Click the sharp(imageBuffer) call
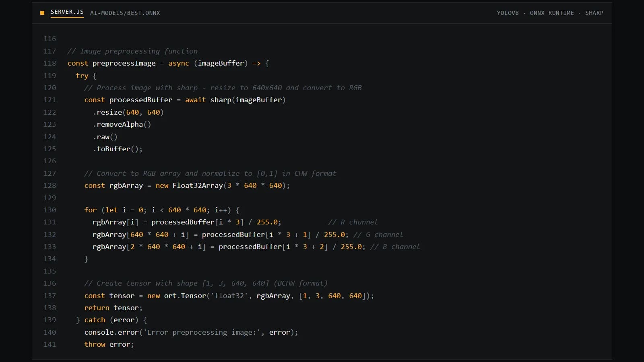 point(248,100)
